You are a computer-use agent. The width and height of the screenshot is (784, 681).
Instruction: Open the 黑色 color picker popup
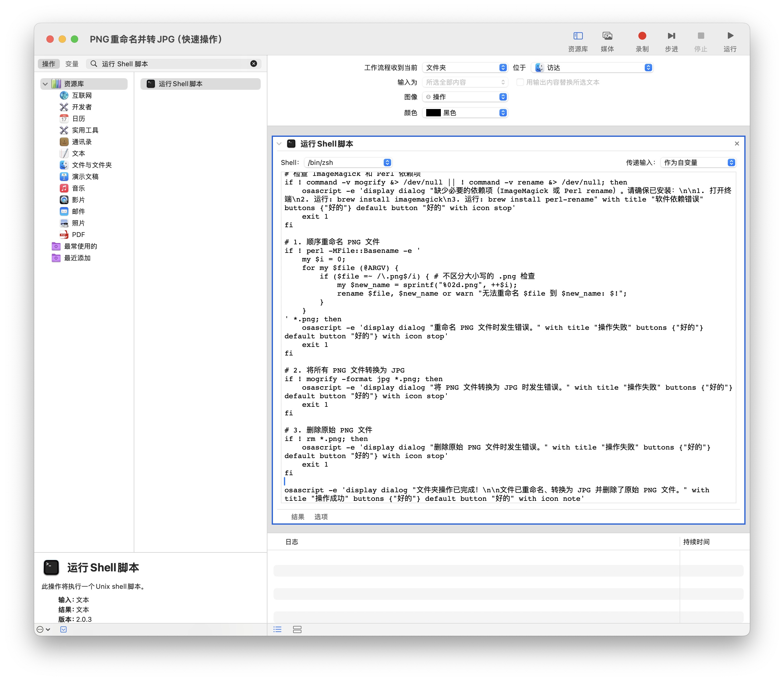(465, 112)
